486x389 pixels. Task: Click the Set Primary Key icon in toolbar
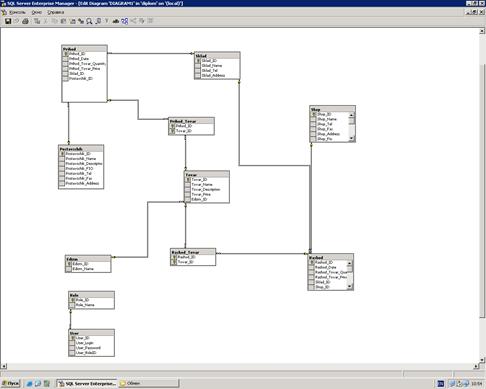pyautogui.click(x=107, y=21)
